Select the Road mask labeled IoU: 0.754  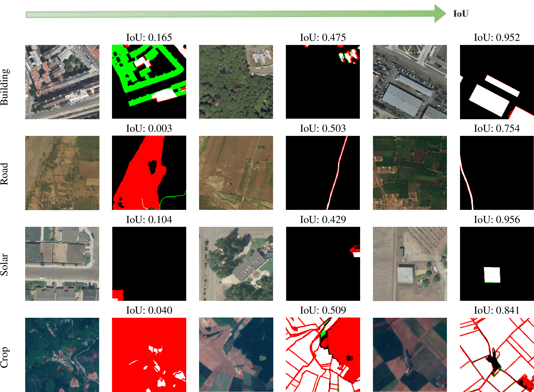[x=497, y=173]
